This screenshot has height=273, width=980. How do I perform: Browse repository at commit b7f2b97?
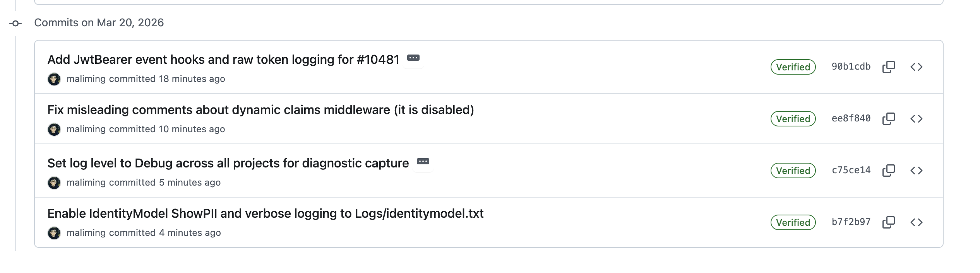(916, 222)
